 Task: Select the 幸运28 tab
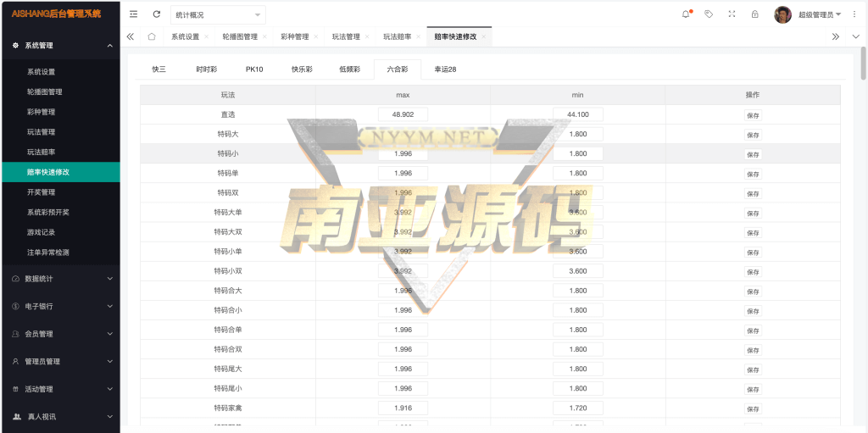coord(445,69)
